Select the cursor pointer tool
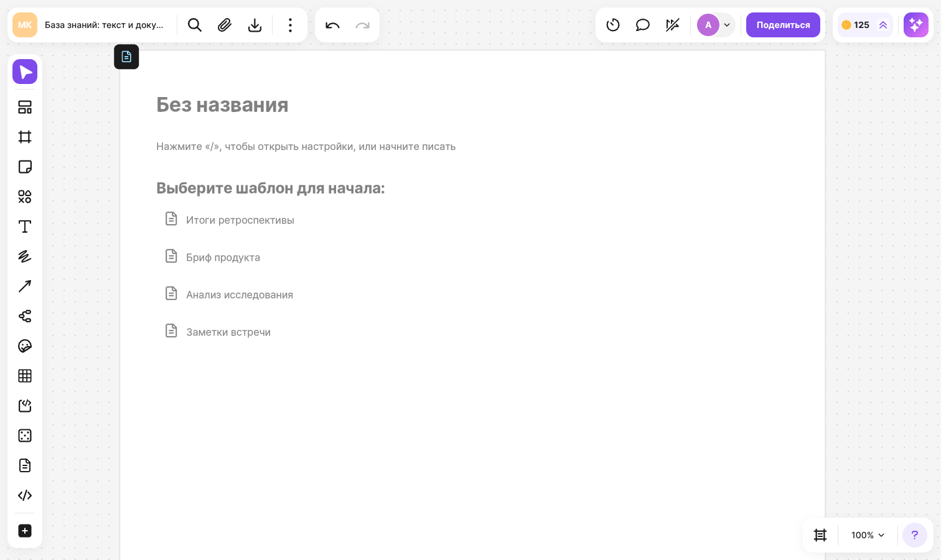The image size is (941, 560). pyautogui.click(x=25, y=72)
